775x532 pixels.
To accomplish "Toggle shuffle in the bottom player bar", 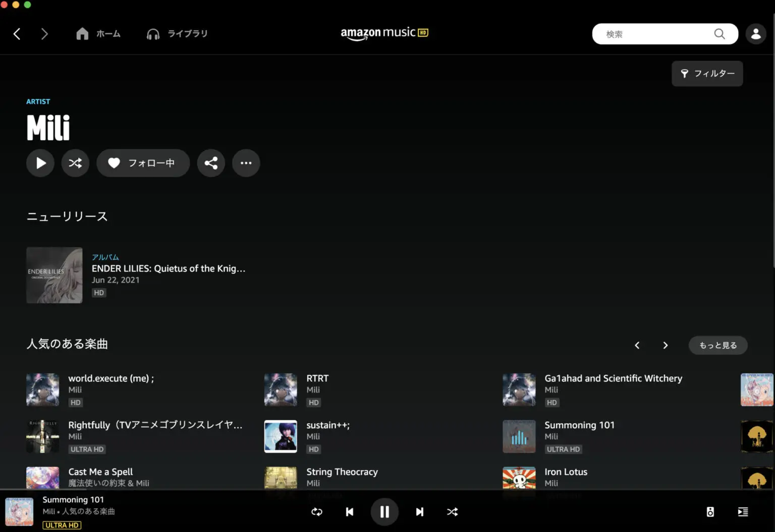I will [x=452, y=512].
